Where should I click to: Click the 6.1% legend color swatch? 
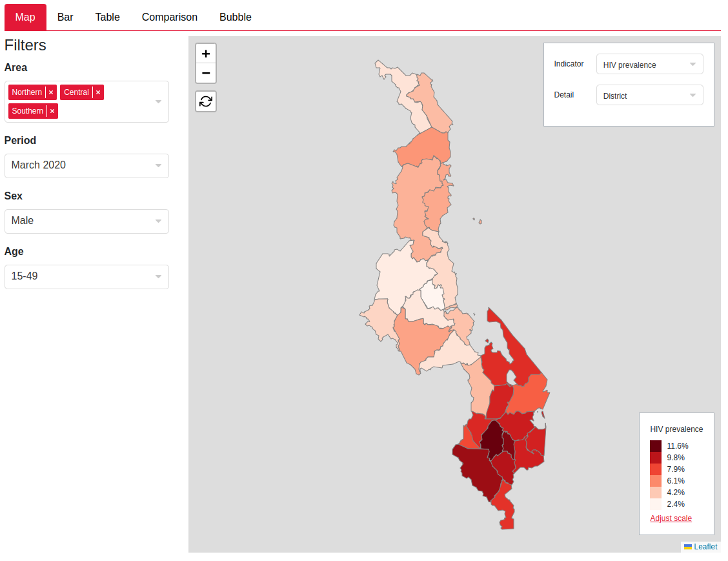pos(656,481)
